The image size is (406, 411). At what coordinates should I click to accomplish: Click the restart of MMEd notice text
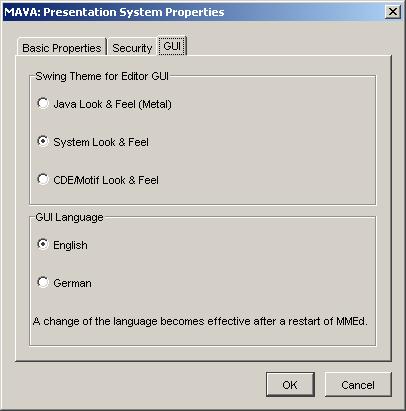click(x=200, y=321)
